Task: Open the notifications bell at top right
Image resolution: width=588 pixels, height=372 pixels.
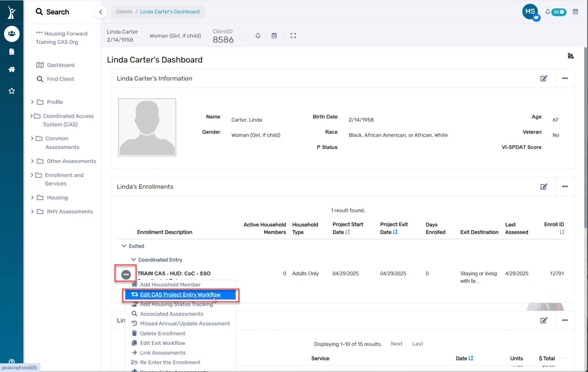Action: tap(547, 11)
